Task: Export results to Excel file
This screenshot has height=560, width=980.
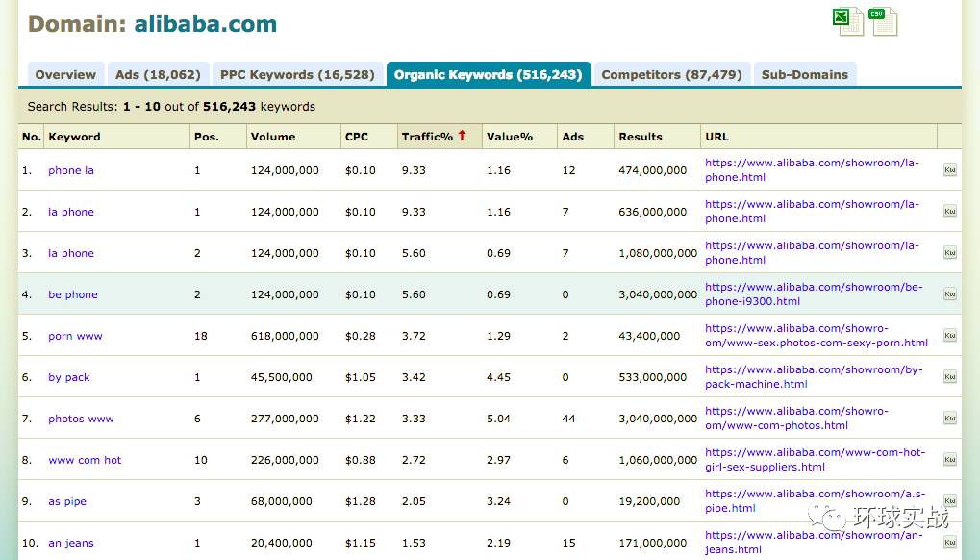Action: [848, 21]
